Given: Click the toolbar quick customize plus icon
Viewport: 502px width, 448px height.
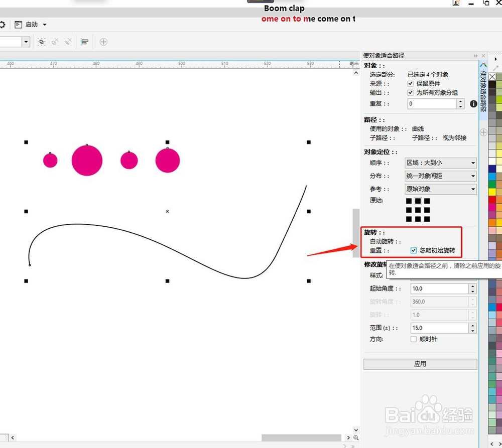Looking at the screenshot, I should point(103,42).
